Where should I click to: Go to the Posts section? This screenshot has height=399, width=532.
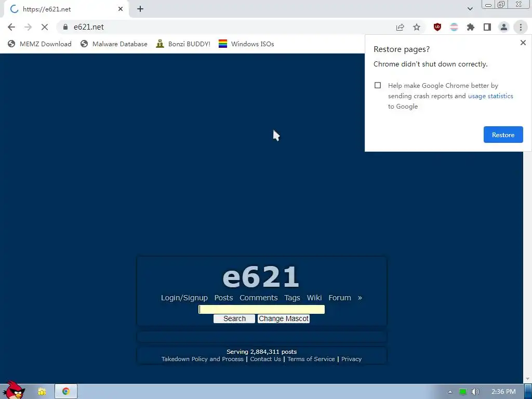223,298
